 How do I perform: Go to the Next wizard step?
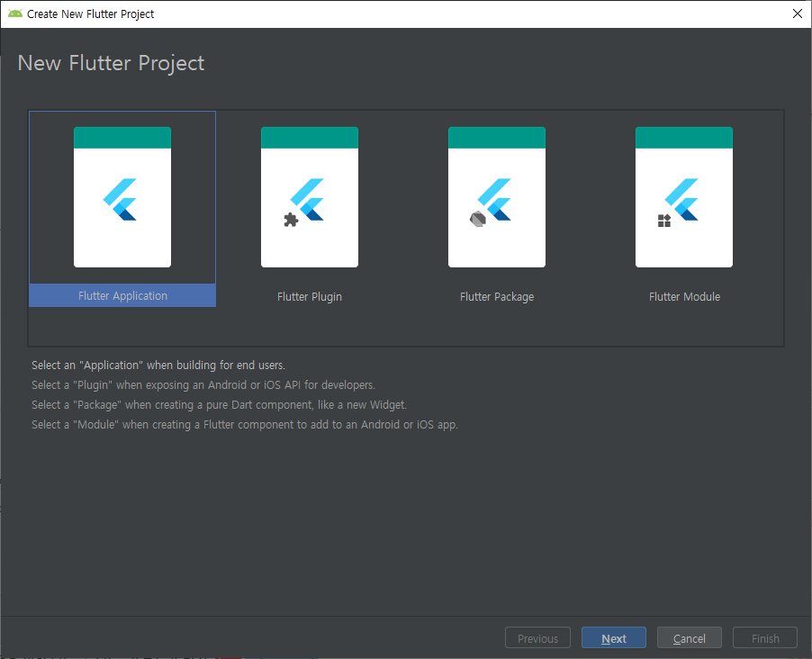tap(614, 637)
